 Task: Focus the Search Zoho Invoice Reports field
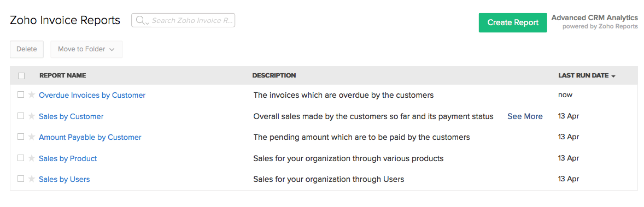tap(183, 20)
